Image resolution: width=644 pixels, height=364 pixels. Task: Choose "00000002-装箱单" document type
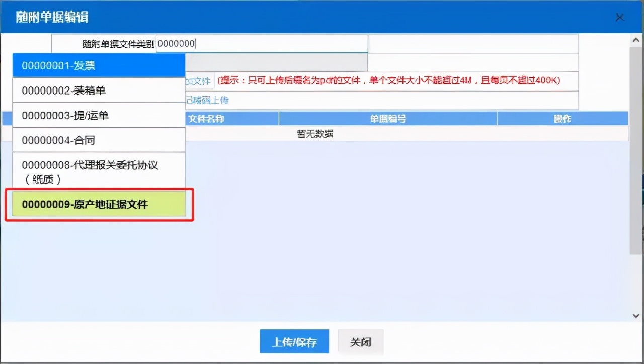click(99, 90)
